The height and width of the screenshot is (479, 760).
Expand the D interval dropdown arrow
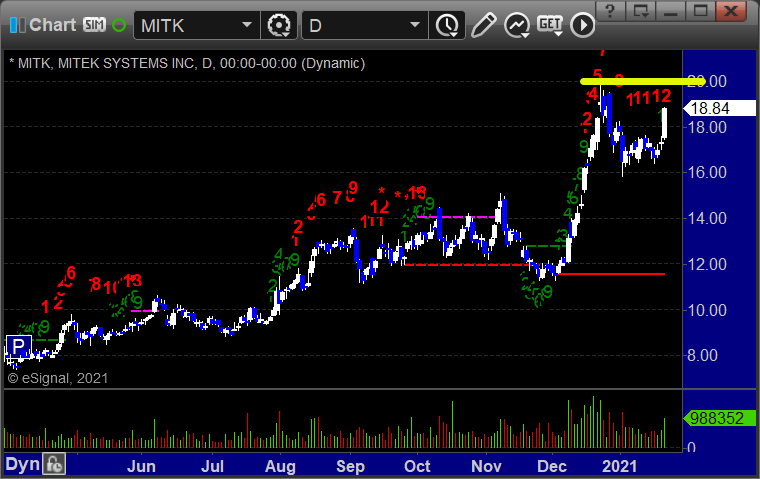(x=415, y=24)
